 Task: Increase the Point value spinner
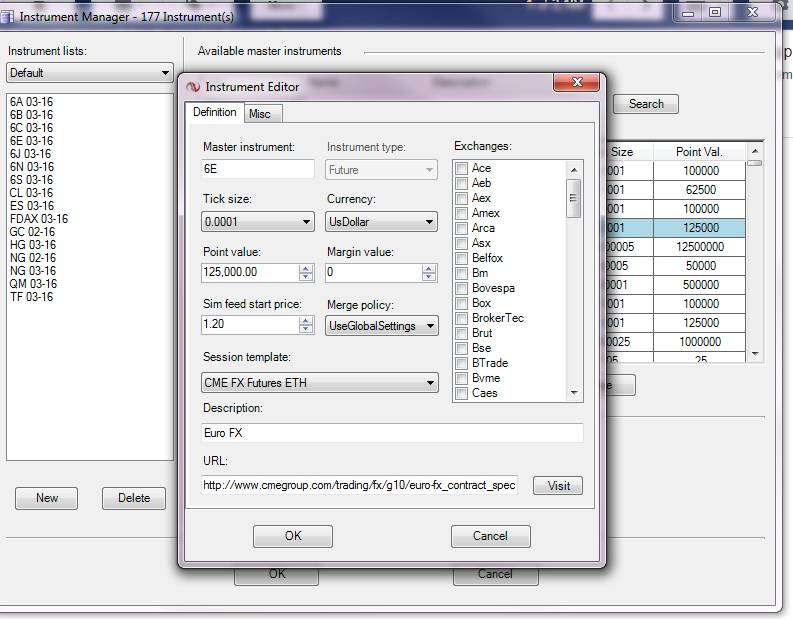305,269
